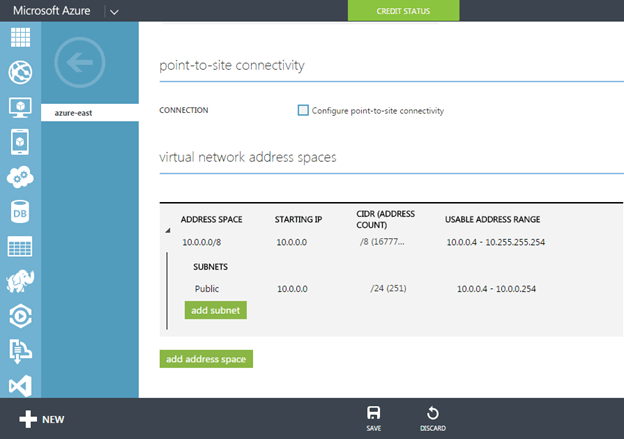Viewport: 624px width, 439px height.
Task: Click the add address space button
Action: [x=206, y=358]
